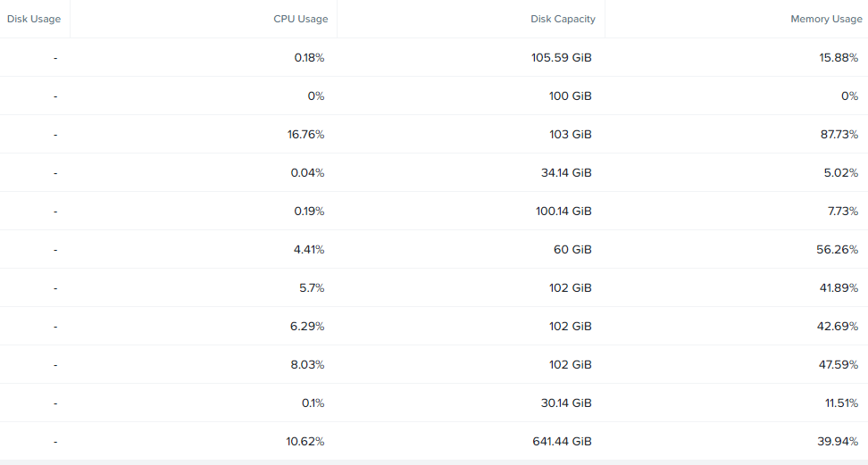The height and width of the screenshot is (465, 868).
Task: Click the Disk Usage column header
Action: (34, 19)
